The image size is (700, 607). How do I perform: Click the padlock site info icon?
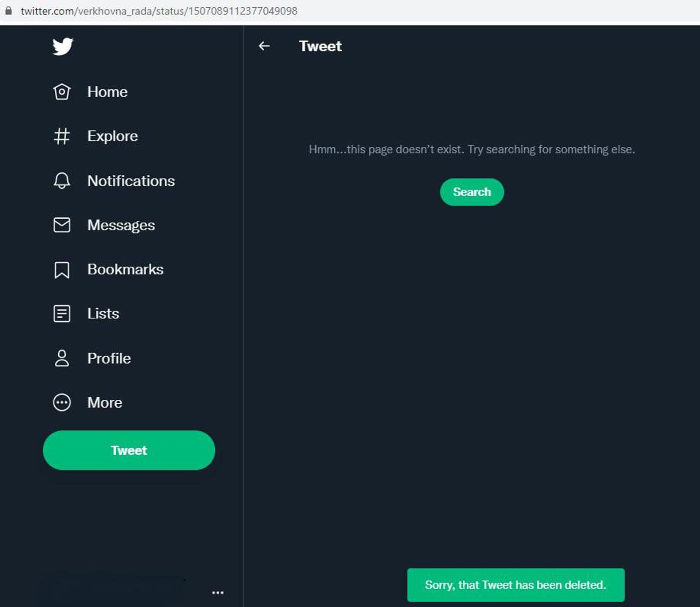pyautogui.click(x=8, y=11)
